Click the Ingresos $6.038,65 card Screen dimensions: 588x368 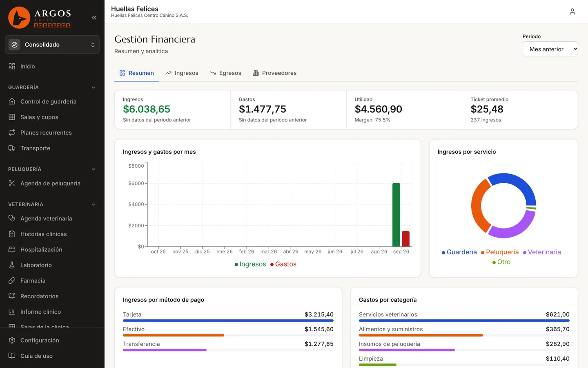point(172,110)
